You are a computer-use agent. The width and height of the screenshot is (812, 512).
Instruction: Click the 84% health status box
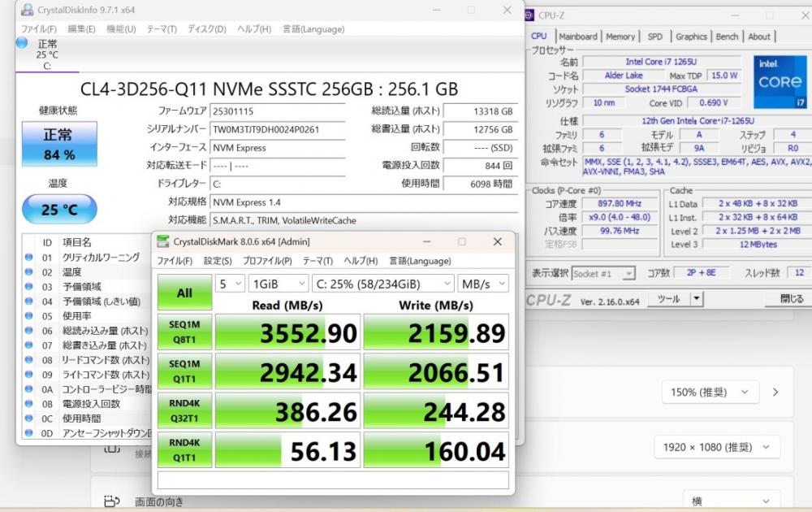tap(59, 144)
